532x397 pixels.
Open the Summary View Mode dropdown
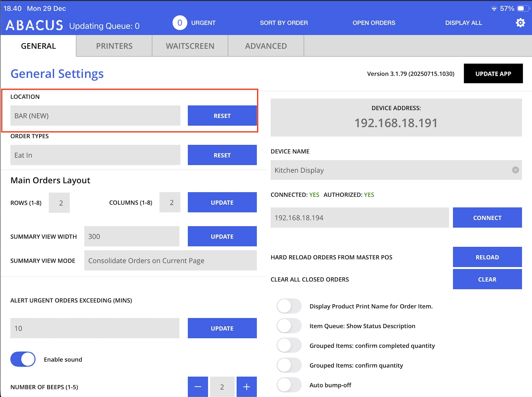click(170, 260)
